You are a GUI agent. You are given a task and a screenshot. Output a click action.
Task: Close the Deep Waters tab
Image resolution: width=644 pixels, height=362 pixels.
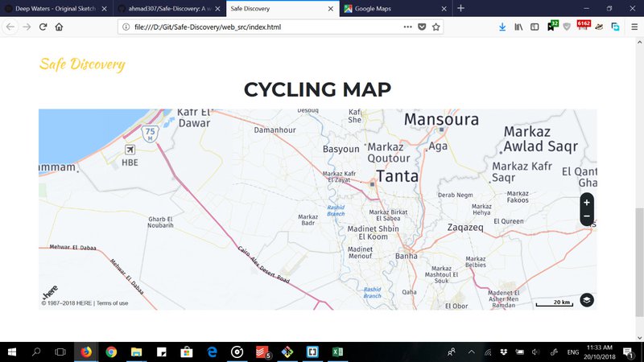(105, 9)
